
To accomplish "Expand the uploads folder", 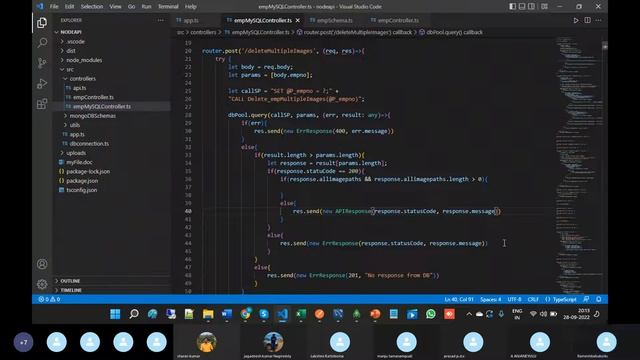I will click(x=76, y=153).
